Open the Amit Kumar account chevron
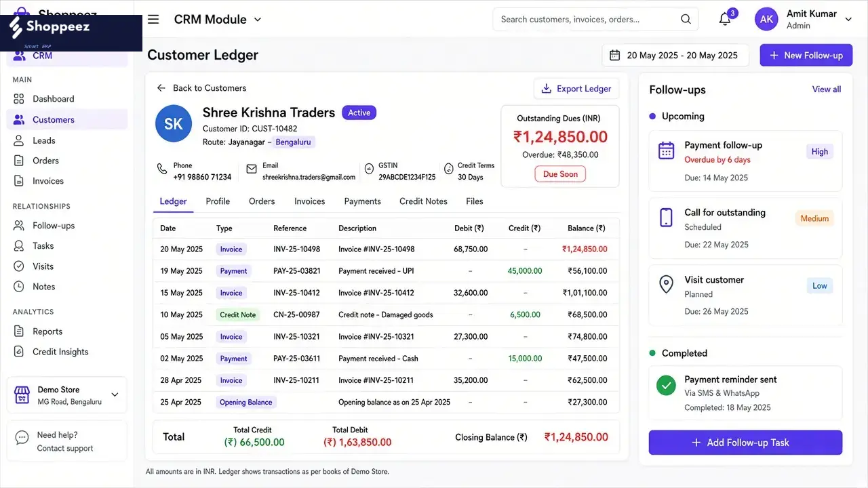 click(x=848, y=20)
